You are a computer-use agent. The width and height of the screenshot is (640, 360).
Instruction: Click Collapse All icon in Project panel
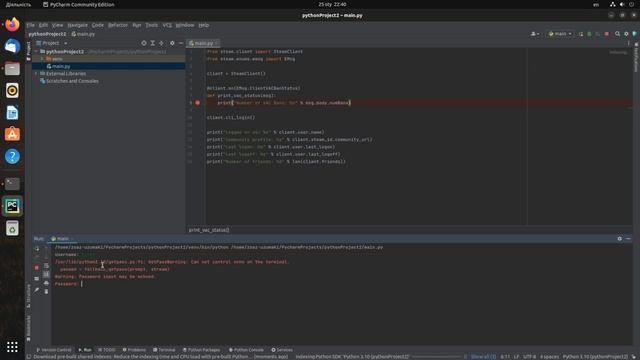tap(162, 43)
